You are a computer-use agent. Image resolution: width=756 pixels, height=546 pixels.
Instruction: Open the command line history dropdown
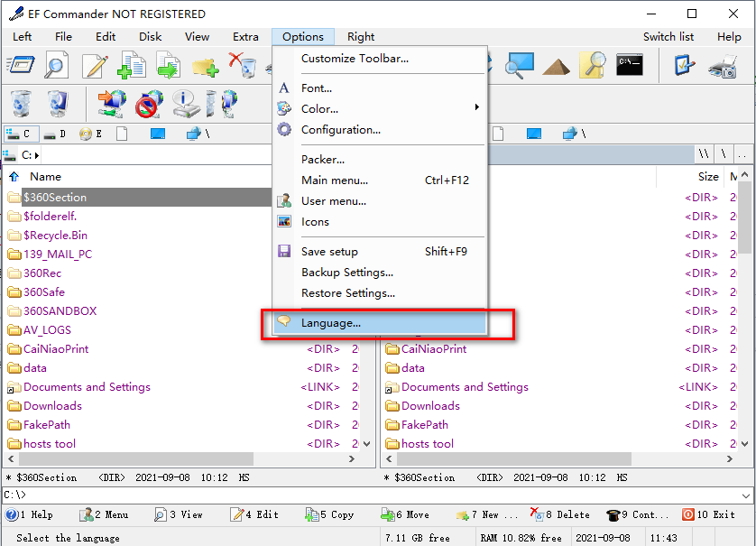(x=745, y=495)
